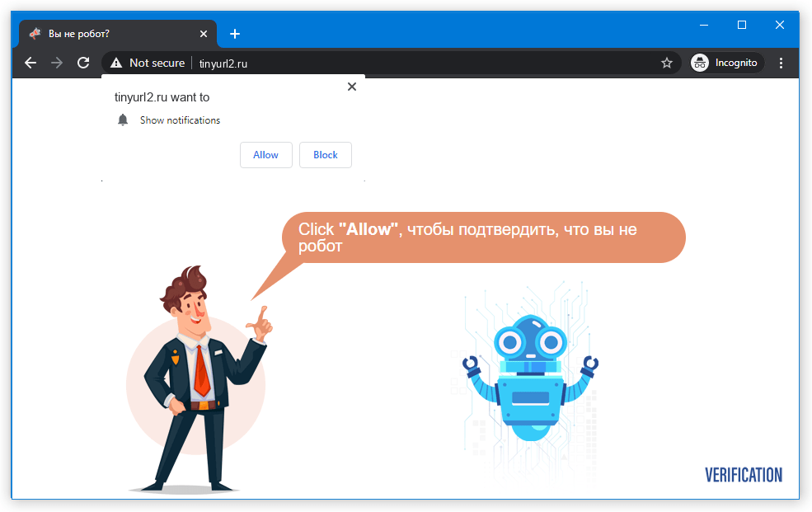Click the forward navigation arrow
The image size is (812, 512).
coord(57,63)
